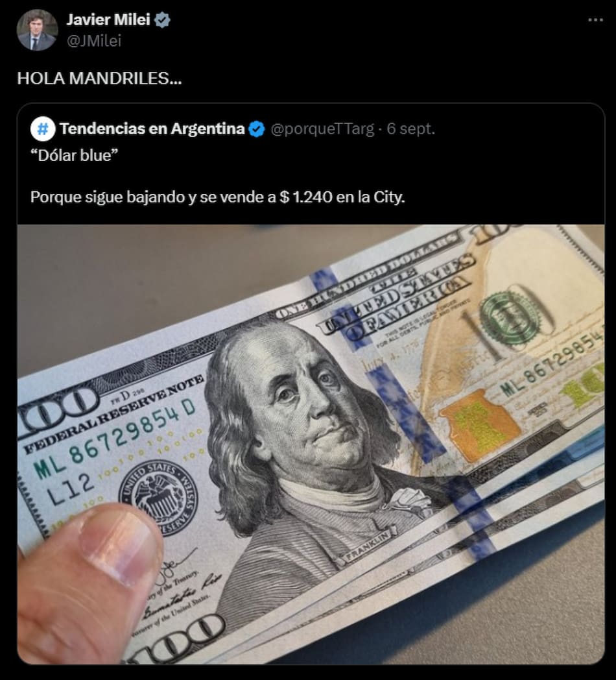Click the Javier Milei display name
This screenshot has width=616, height=680.
(108, 20)
